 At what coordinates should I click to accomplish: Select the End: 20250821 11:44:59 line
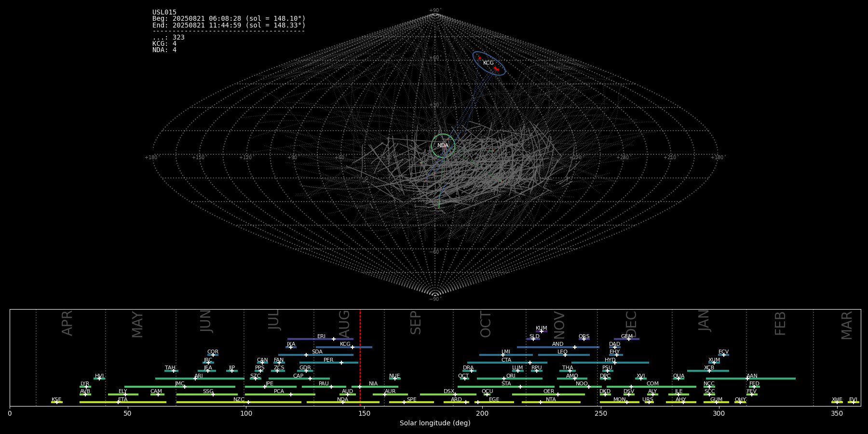[x=229, y=25]
